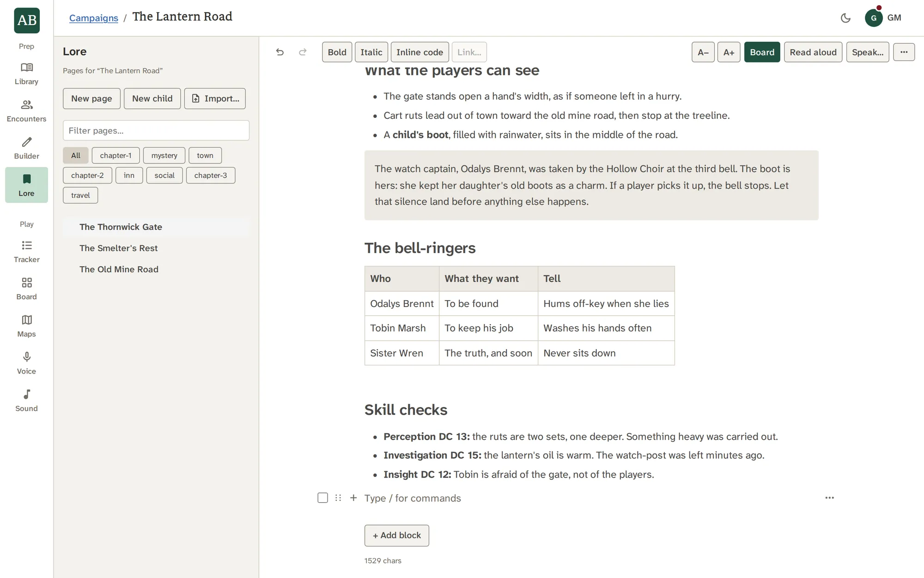Click the Add block button

tap(396, 535)
